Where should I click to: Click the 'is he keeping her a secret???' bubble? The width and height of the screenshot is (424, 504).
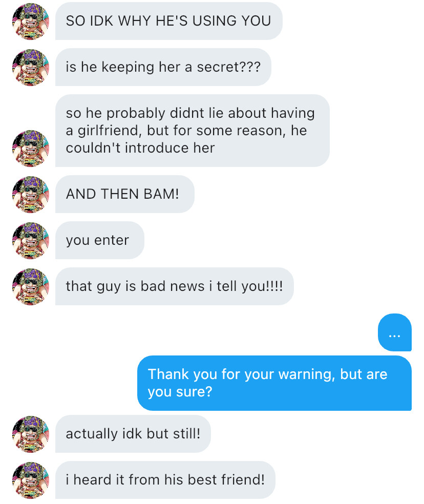(163, 67)
